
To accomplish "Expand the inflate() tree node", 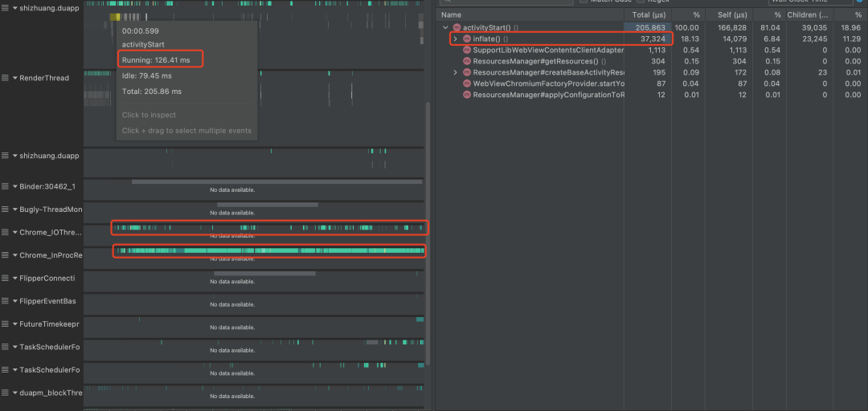I will pos(456,39).
